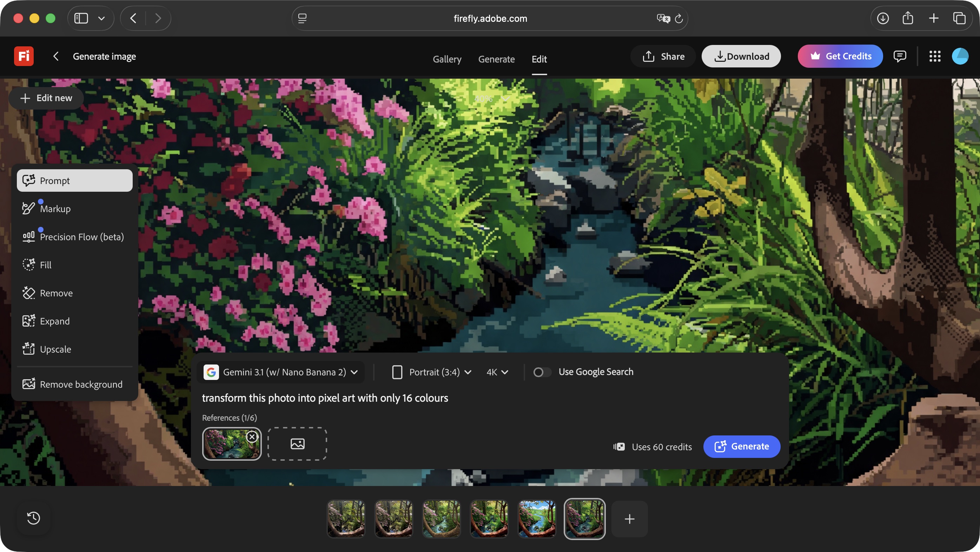Open the Safari tab group dropdown chevron
Screen dimensions: 980x552
point(101,18)
